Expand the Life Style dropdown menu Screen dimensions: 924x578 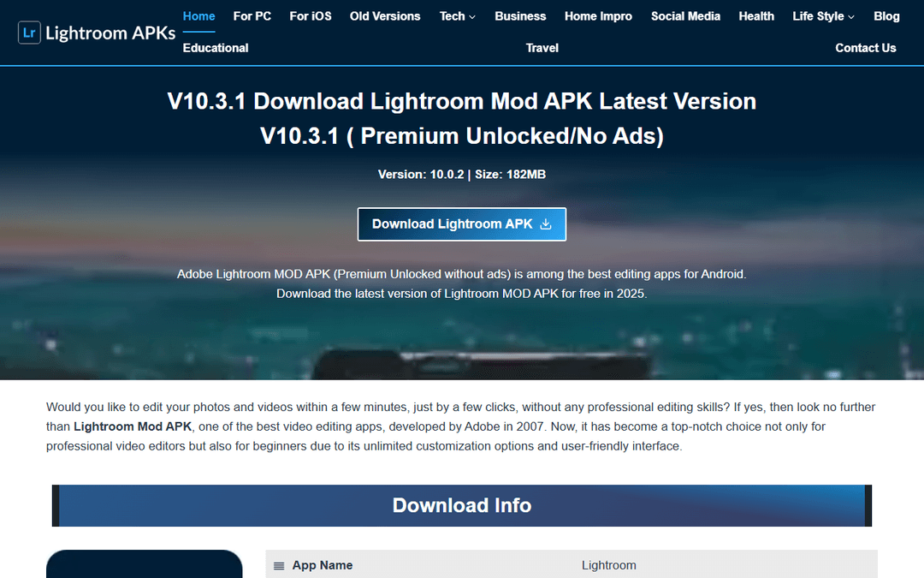click(823, 16)
